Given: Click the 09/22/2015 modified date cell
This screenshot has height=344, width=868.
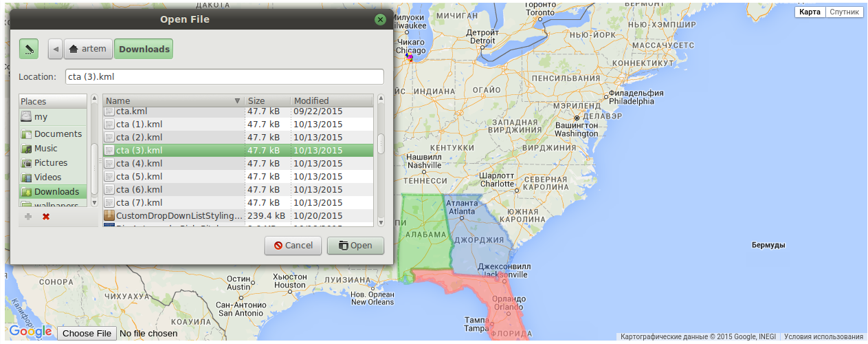Looking at the screenshot, I should click(318, 111).
